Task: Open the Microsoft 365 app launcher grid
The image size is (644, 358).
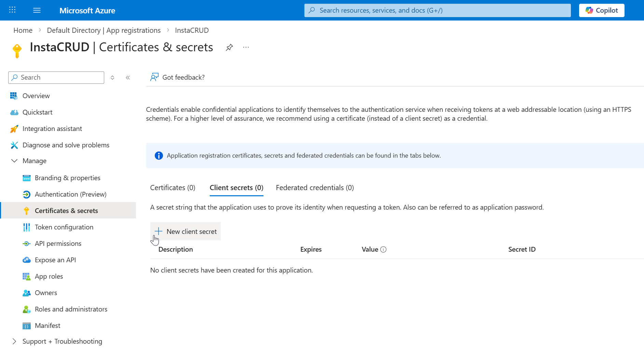Action: coord(12,10)
